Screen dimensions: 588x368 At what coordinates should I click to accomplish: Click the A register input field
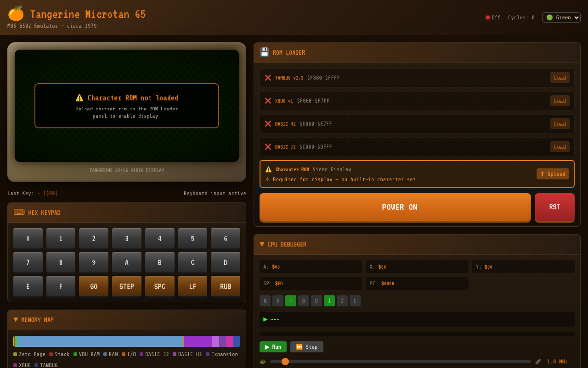pyautogui.click(x=311, y=267)
